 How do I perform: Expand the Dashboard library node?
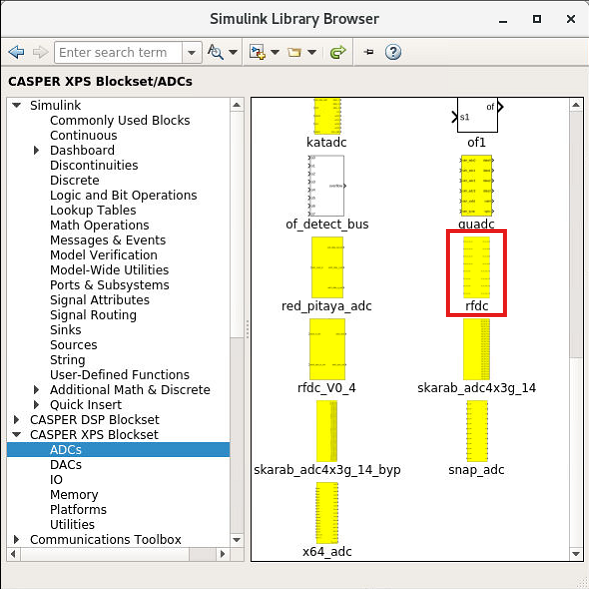(x=36, y=150)
